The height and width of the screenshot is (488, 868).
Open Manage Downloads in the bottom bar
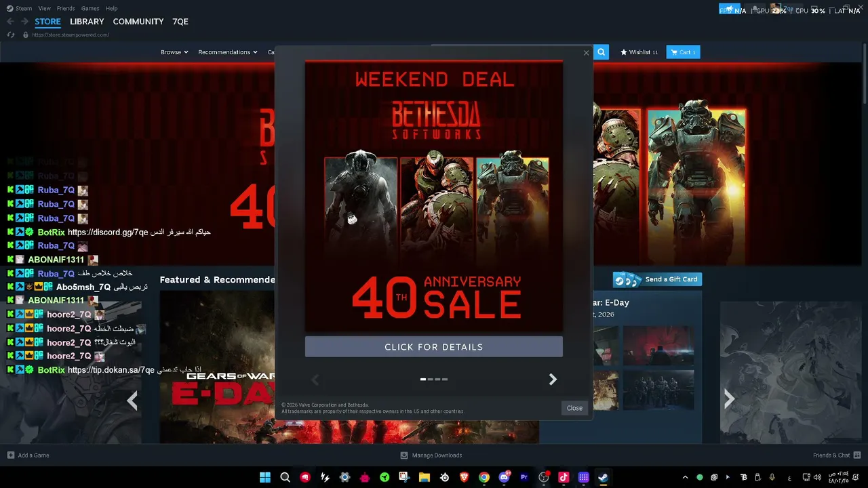click(x=431, y=455)
